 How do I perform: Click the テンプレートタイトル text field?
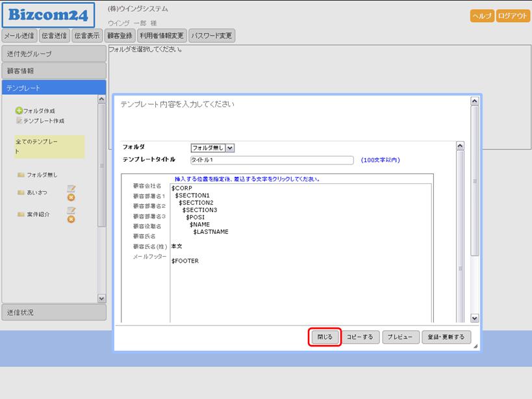point(272,160)
